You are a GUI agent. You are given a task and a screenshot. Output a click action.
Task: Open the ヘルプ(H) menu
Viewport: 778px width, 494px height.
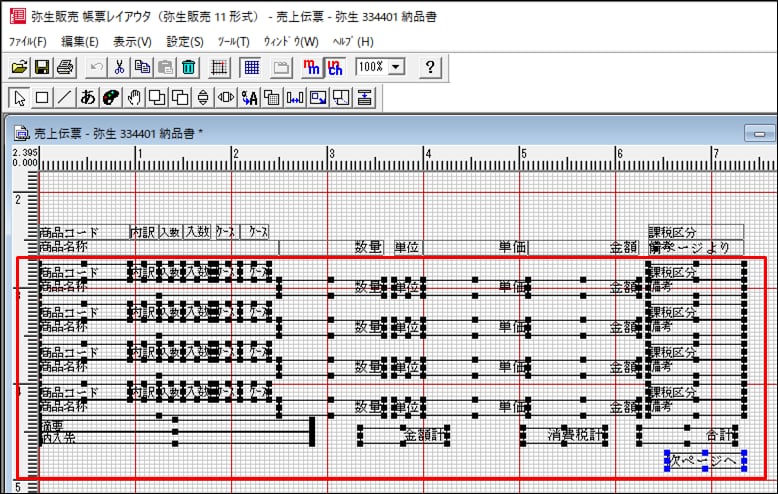[x=353, y=42]
